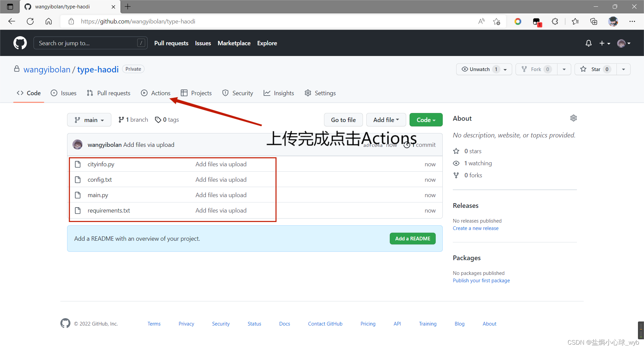Click the colorful circle extension icon
This screenshot has height=349, width=644.
coord(518,21)
